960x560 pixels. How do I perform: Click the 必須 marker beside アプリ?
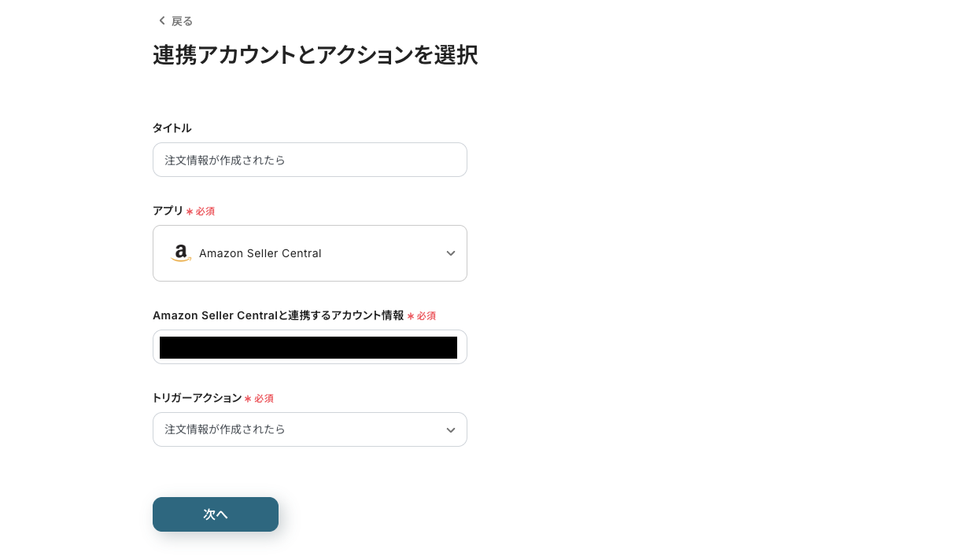pos(205,212)
